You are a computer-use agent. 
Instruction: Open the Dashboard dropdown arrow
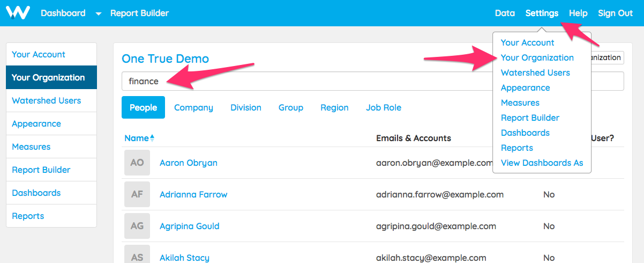[98, 14]
